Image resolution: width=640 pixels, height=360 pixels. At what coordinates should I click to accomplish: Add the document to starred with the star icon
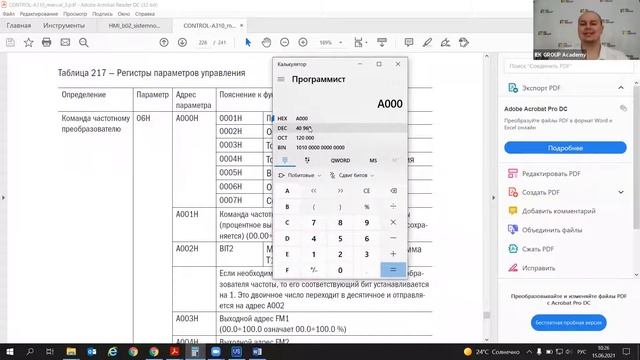click(29, 42)
